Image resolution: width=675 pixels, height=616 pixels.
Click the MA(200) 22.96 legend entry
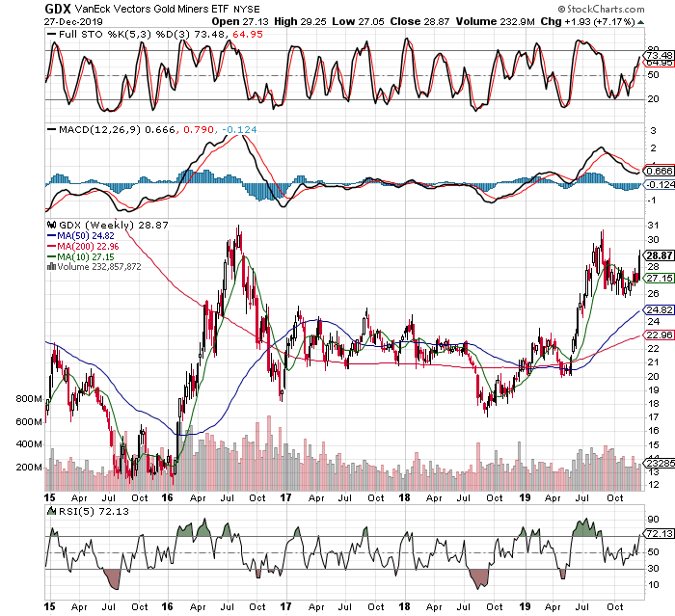(x=83, y=247)
